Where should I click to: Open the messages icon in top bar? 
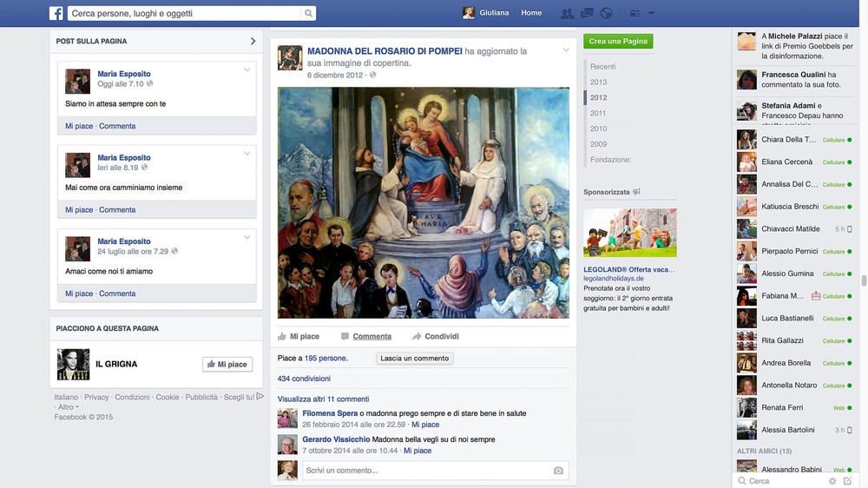(587, 13)
